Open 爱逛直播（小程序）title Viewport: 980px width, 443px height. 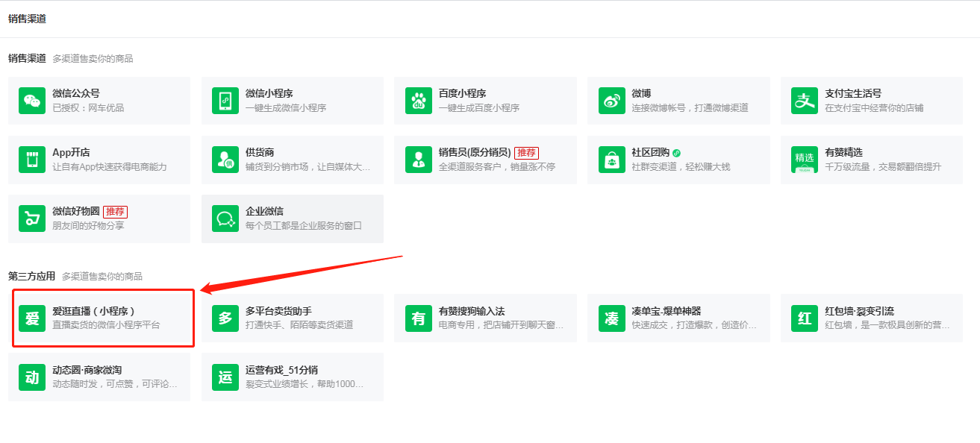click(93, 312)
